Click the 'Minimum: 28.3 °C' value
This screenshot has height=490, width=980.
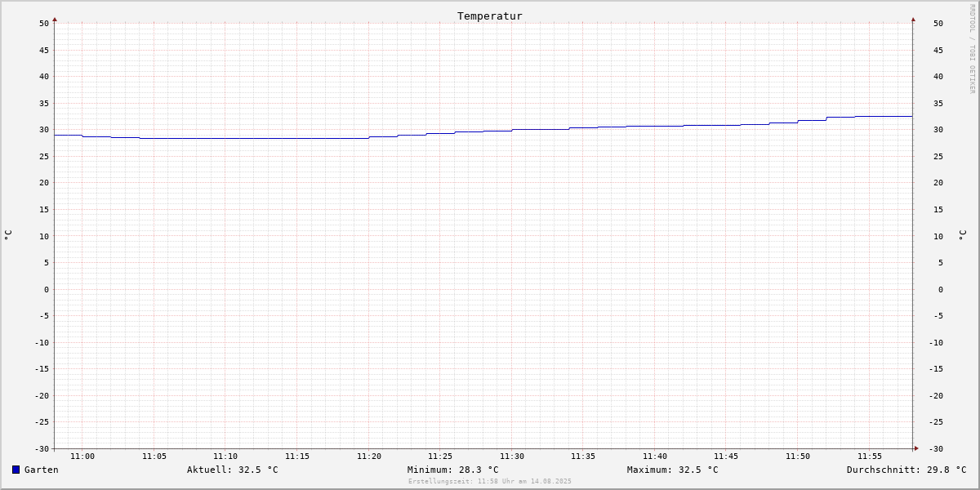453,470
